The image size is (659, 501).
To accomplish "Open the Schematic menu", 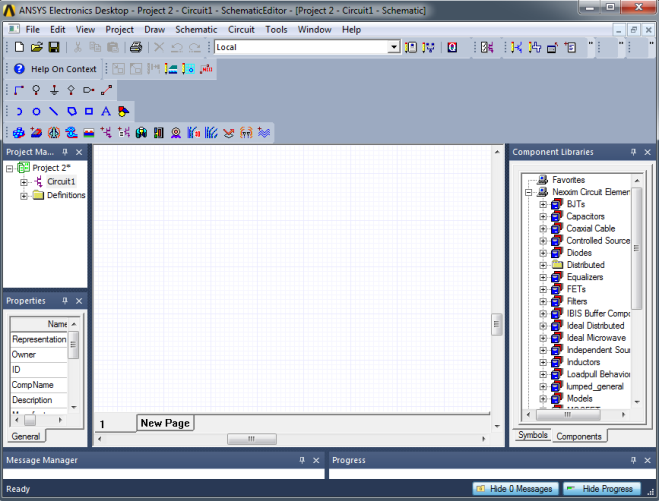I will point(196,30).
